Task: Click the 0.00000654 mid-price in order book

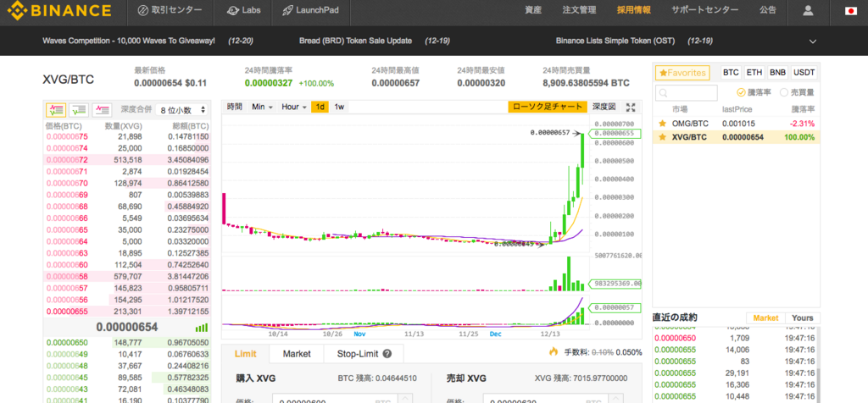Action: 127,328
